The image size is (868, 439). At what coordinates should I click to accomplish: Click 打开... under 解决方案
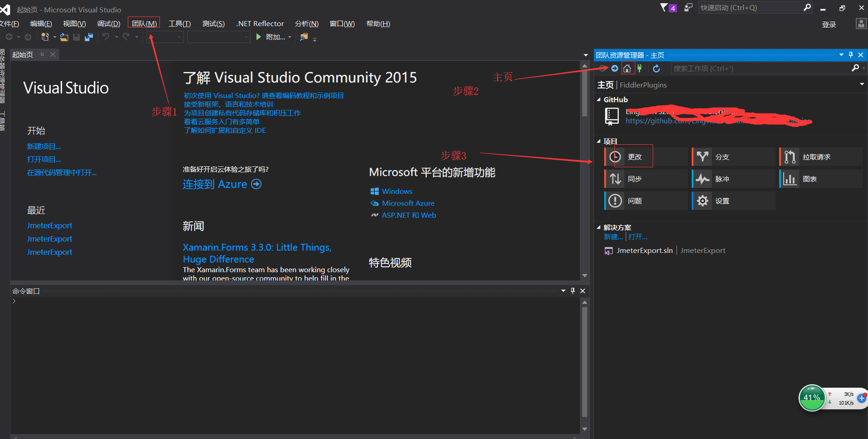(x=638, y=237)
